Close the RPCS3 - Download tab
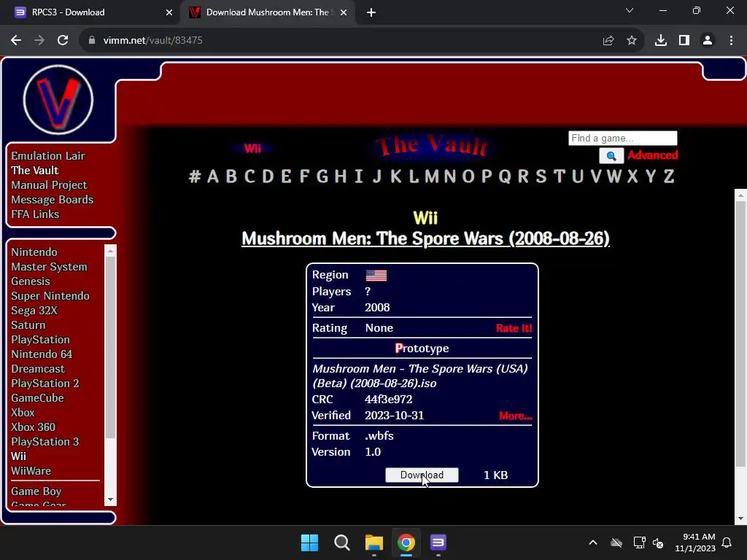 click(x=169, y=13)
